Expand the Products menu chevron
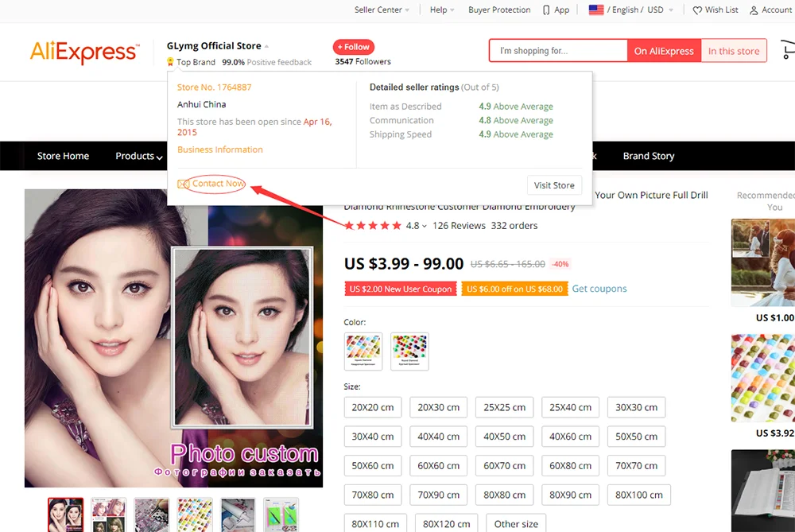This screenshot has width=795, height=532. click(159, 157)
